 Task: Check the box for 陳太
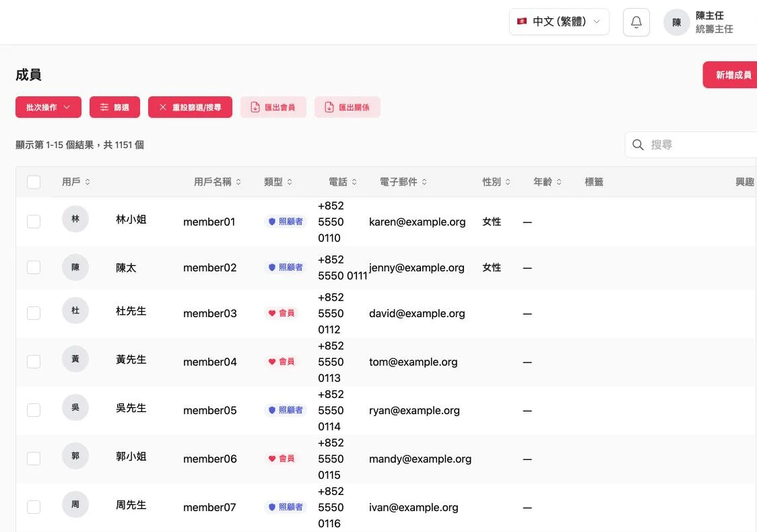[x=34, y=267]
